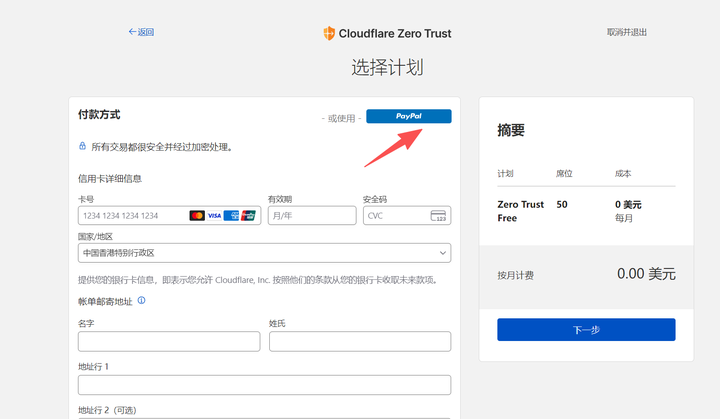The width and height of the screenshot is (720, 419).
Task: Click the 下一步 next step button
Action: [x=586, y=329]
